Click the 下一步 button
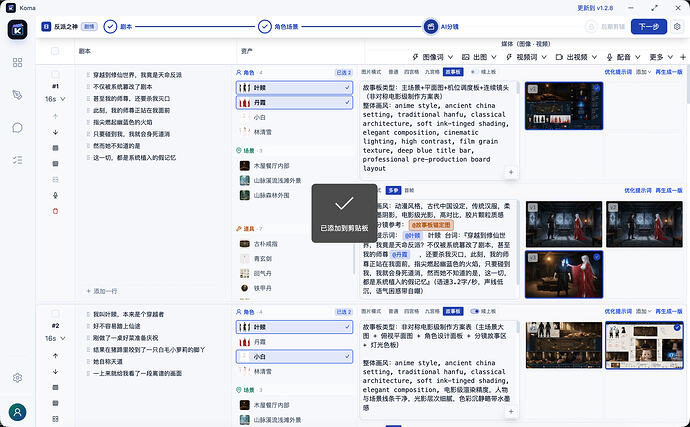Viewport: 690px width, 427px height. pos(649,26)
